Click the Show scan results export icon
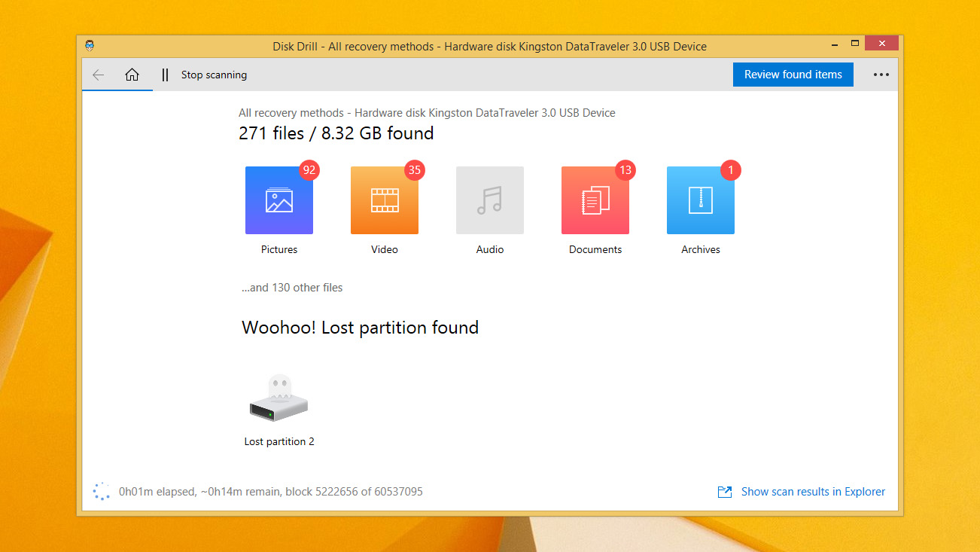 click(725, 492)
